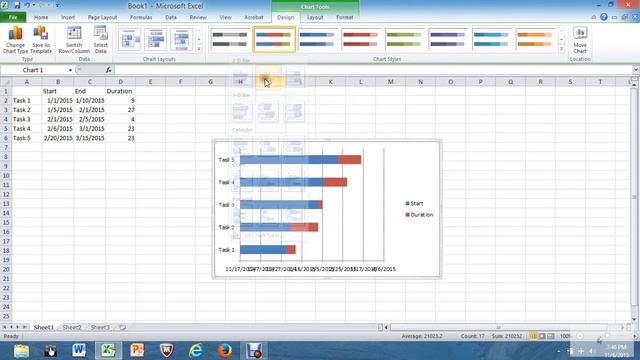Viewport: 640px width, 360px height.
Task: Apply the gray chart style
Action: (230, 39)
